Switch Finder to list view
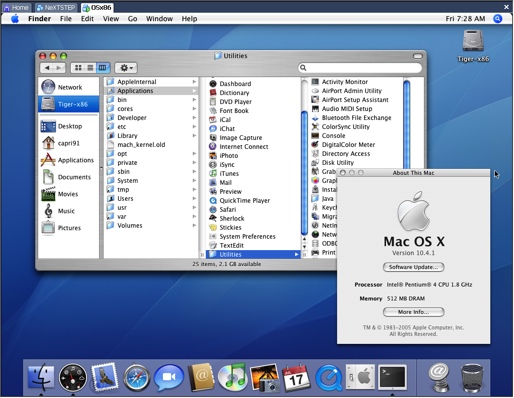Viewport: 514px width, 398px height. tap(90, 68)
